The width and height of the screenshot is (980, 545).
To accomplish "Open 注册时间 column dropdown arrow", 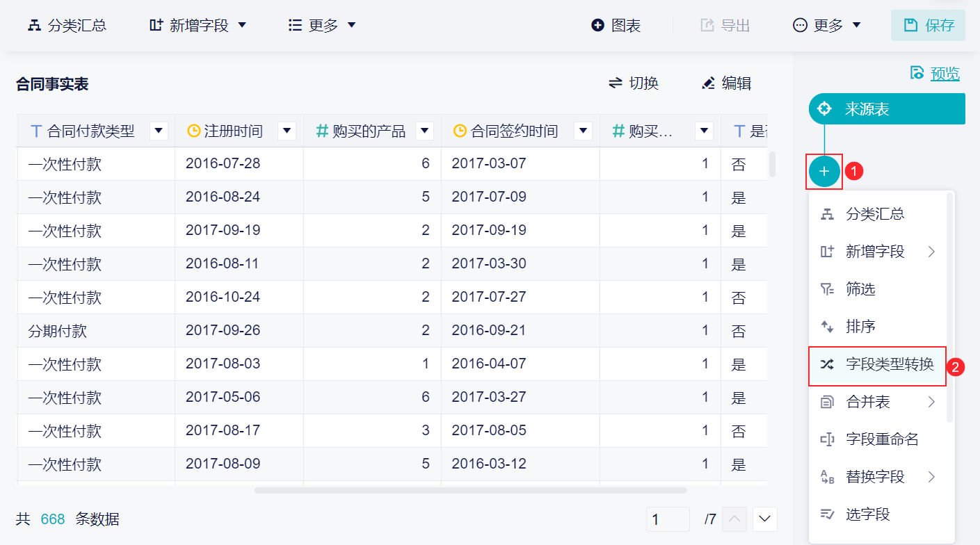I will click(x=287, y=131).
